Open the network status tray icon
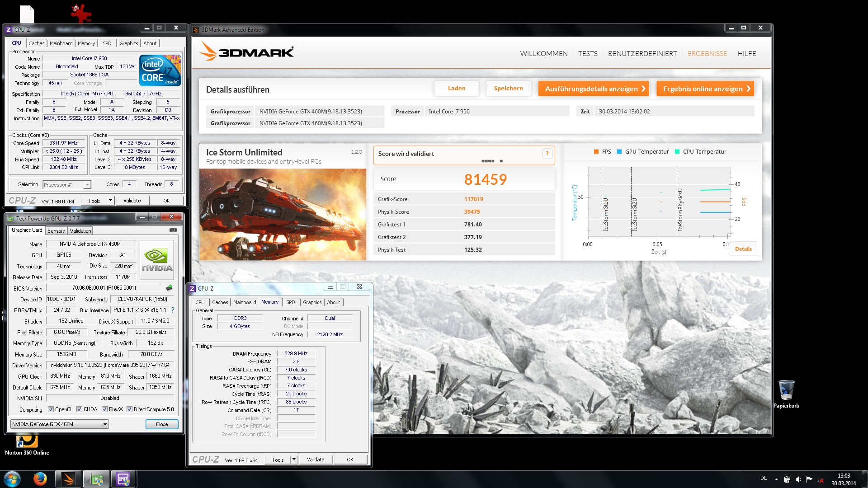The image size is (868, 488). (820, 480)
